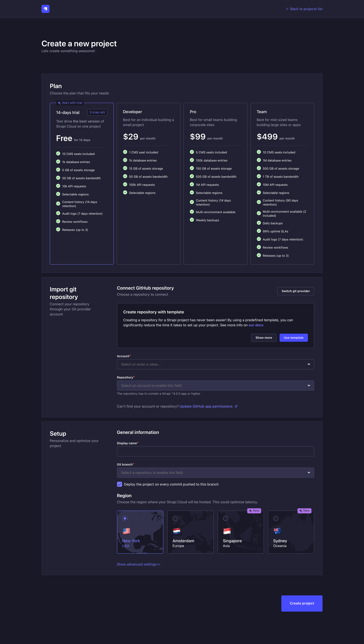
Task: Click the Netherlands flag on the Amsterdam card
Action: (176, 531)
